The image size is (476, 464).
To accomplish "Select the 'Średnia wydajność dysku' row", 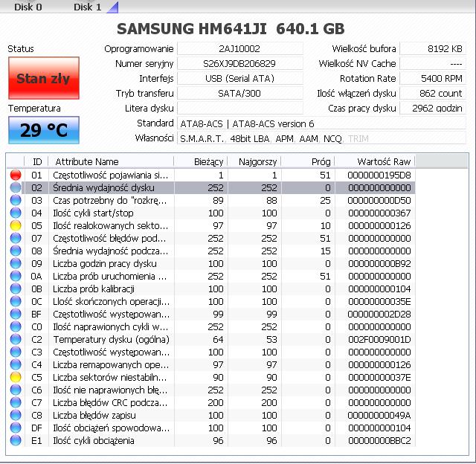I will (x=211, y=187).
